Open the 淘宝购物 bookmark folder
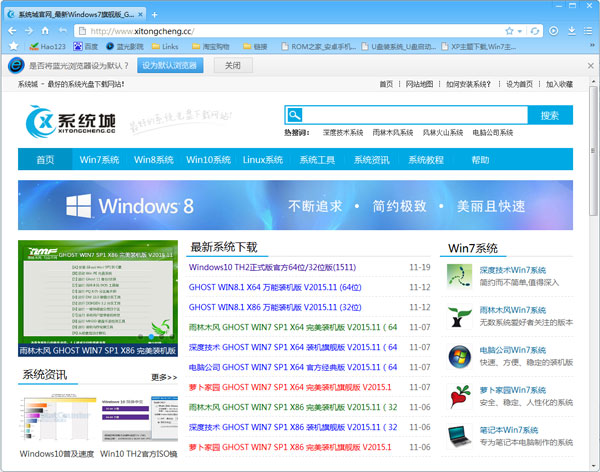The width and height of the screenshot is (600, 472). coord(210,47)
